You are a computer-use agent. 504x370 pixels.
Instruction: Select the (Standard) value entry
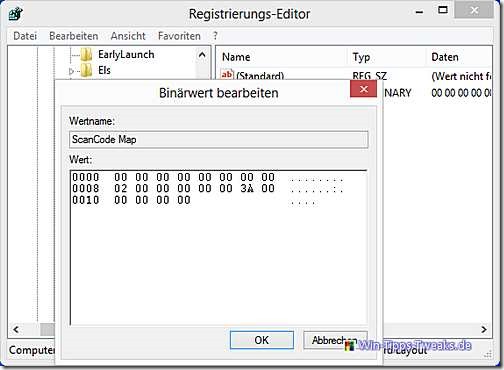click(260, 76)
